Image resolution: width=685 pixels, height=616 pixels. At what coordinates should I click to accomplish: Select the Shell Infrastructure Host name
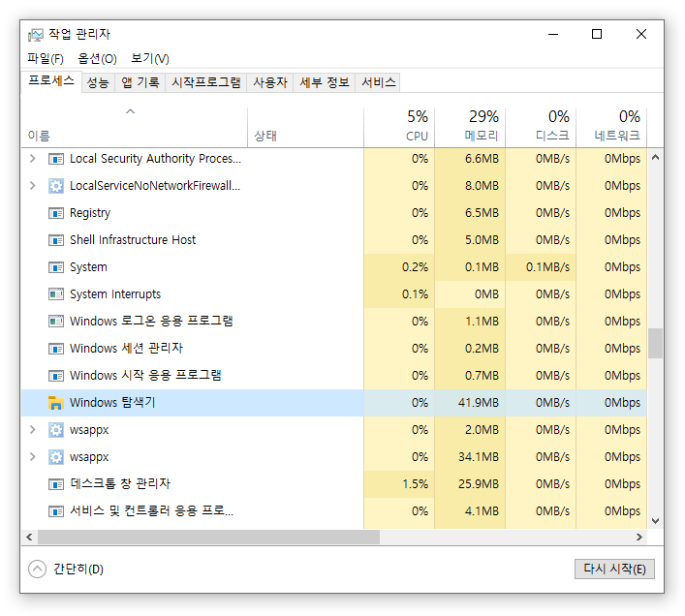[133, 240]
